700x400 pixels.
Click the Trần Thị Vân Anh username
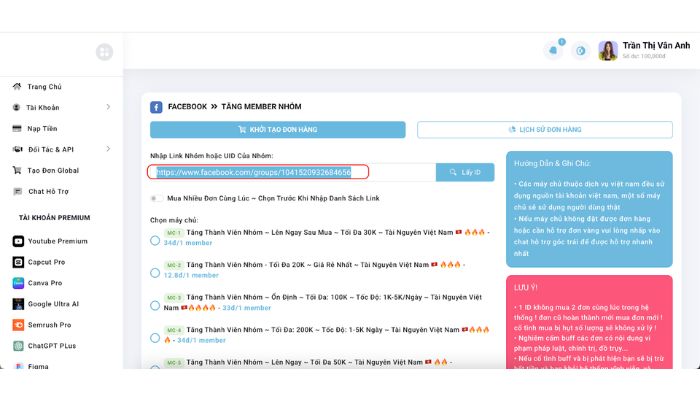(656, 46)
